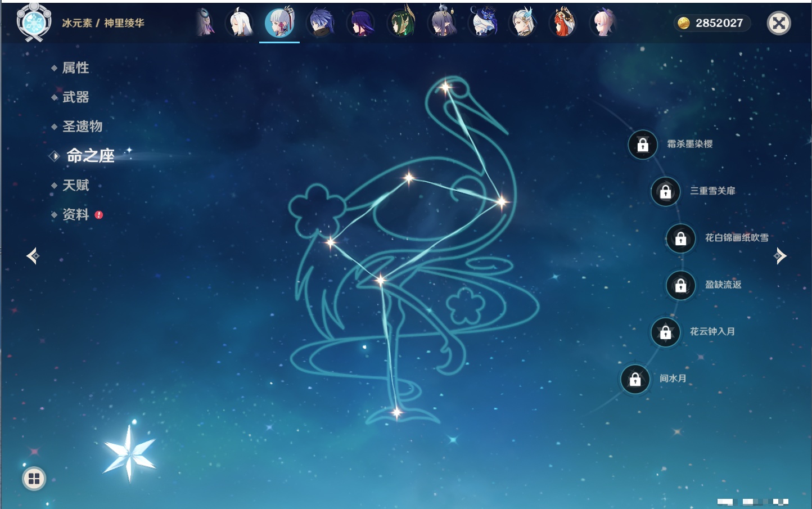This screenshot has width=812, height=509.
Task: Click the four-square grid icon at bottom left
Action: pos(34,479)
